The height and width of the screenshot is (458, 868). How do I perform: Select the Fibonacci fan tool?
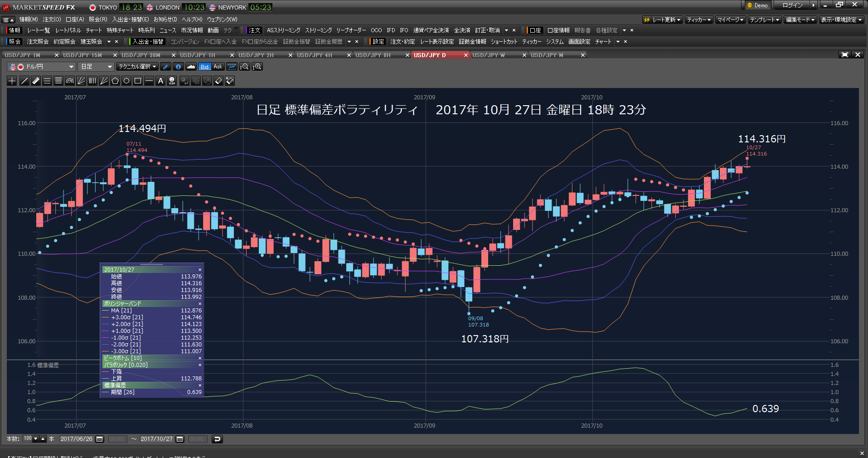click(x=81, y=81)
